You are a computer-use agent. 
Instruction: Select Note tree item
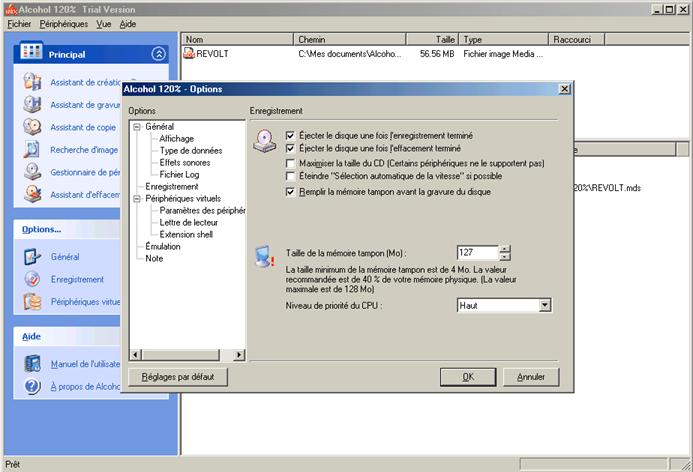[x=154, y=259]
